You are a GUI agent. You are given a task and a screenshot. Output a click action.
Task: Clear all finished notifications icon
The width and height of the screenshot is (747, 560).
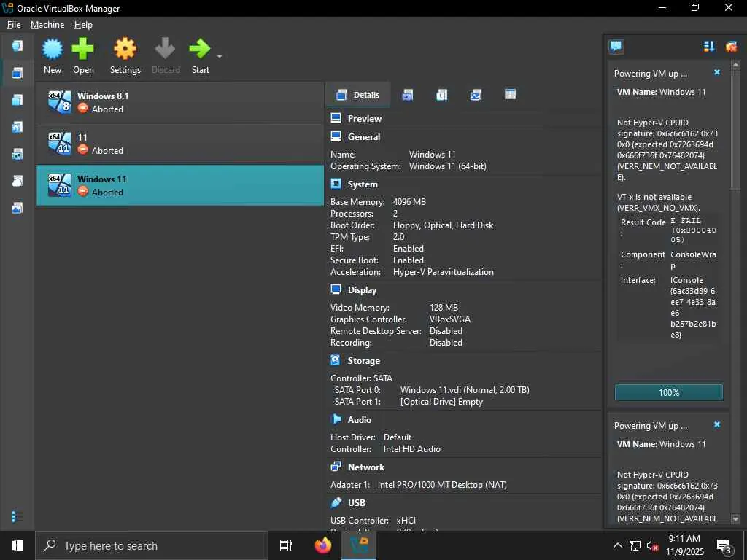(731, 46)
